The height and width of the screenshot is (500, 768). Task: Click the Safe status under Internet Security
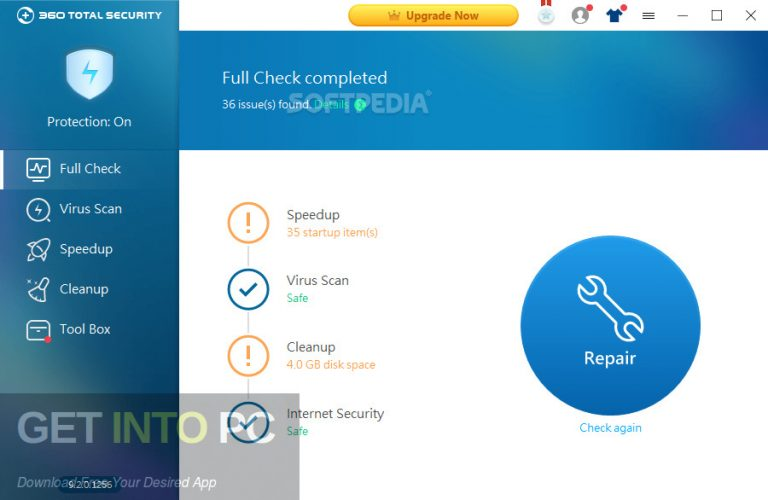(x=297, y=431)
